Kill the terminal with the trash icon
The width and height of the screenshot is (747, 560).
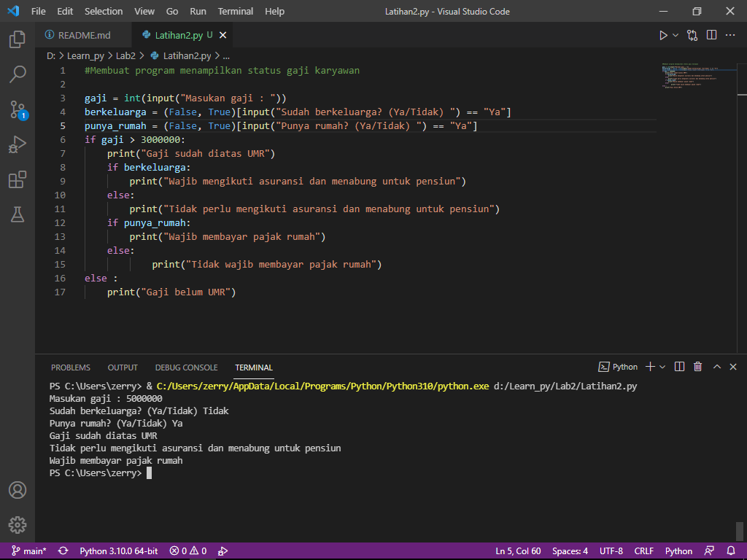coord(697,367)
